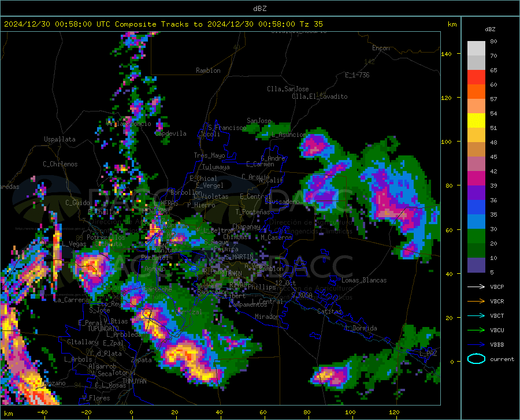The height and width of the screenshot is (420, 520).
Task: Pick the purple 39-36 dBZ color band
Action: (476, 193)
